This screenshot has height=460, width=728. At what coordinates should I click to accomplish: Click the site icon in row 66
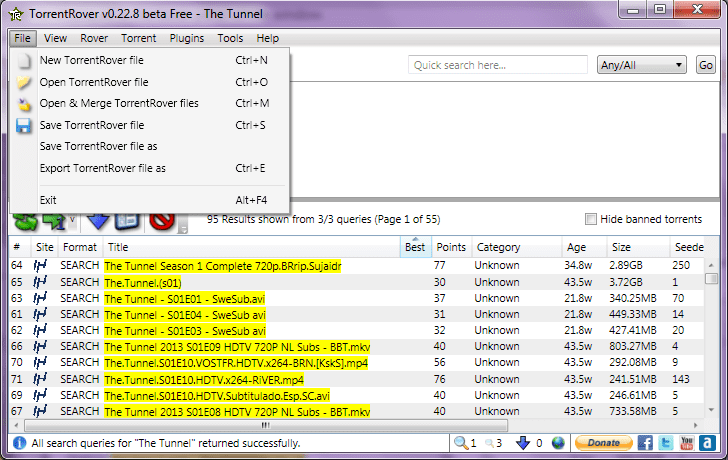tap(40, 346)
